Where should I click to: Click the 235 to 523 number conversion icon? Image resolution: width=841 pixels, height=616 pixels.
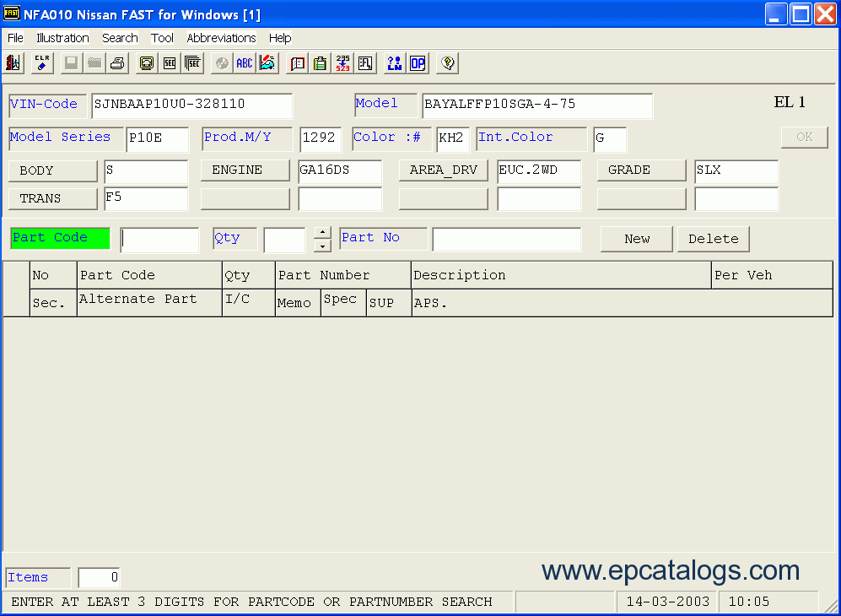(x=343, y=63)
